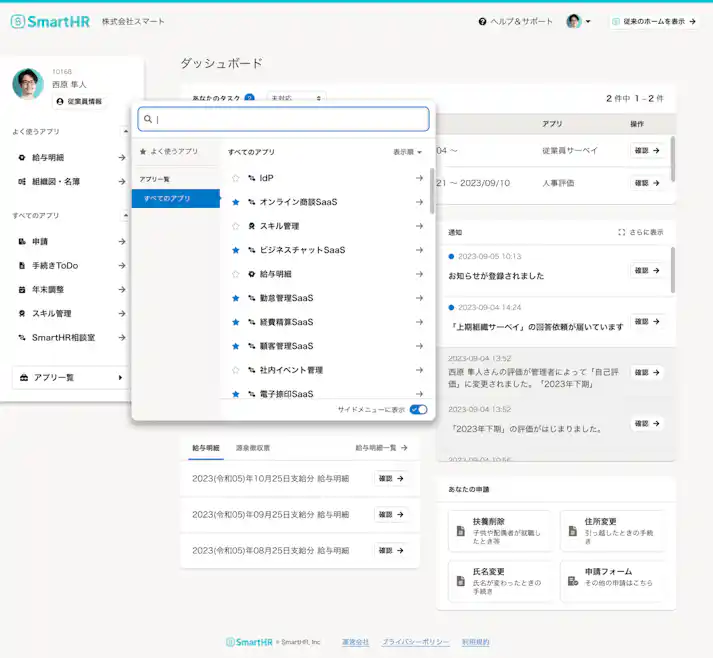
Task: Open 利用規約 footer link
Action: (476, 642)
